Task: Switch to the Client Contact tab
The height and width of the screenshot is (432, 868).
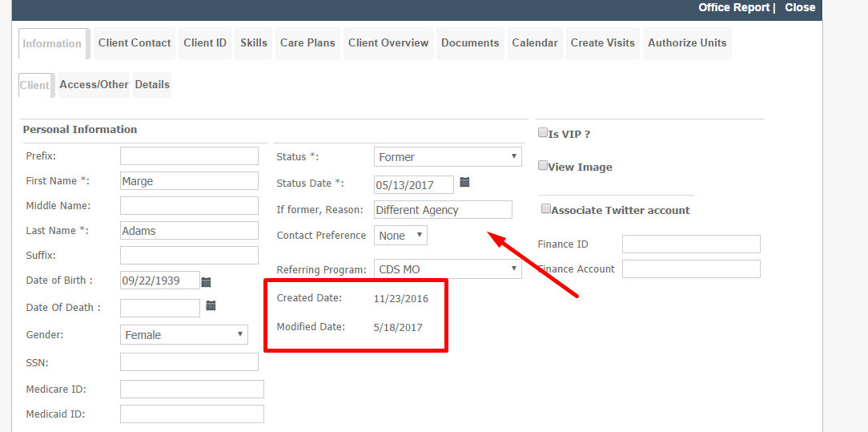Action: tap(135, 43)
